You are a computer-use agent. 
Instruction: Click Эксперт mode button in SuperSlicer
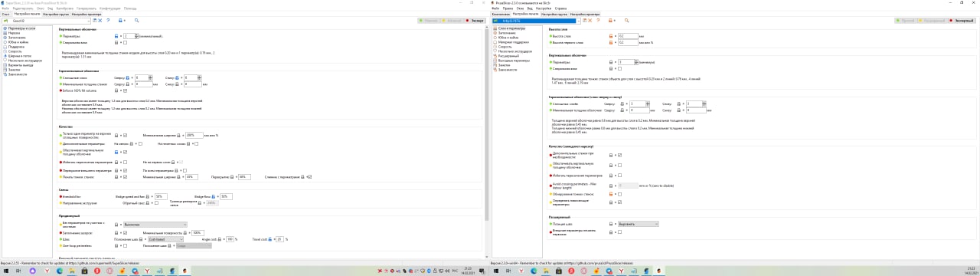[x=474, y=21]
